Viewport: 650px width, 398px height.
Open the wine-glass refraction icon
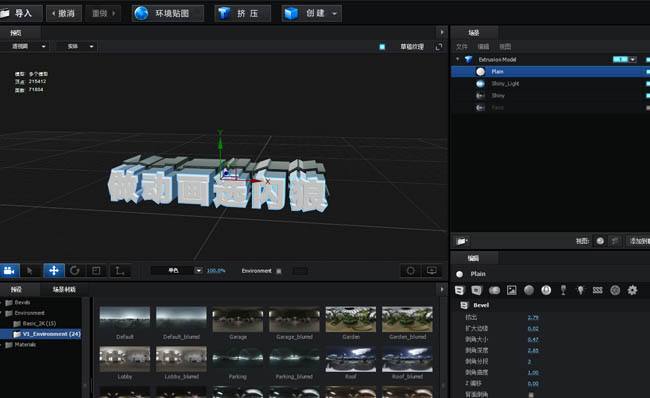tap(563, 290)
